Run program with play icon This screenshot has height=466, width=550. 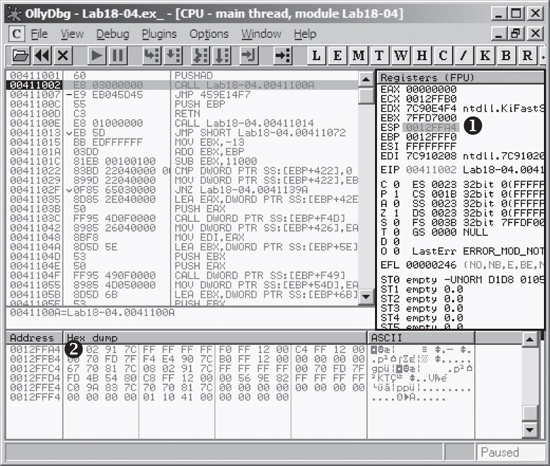pyautogui.click(x=96, y=55)
